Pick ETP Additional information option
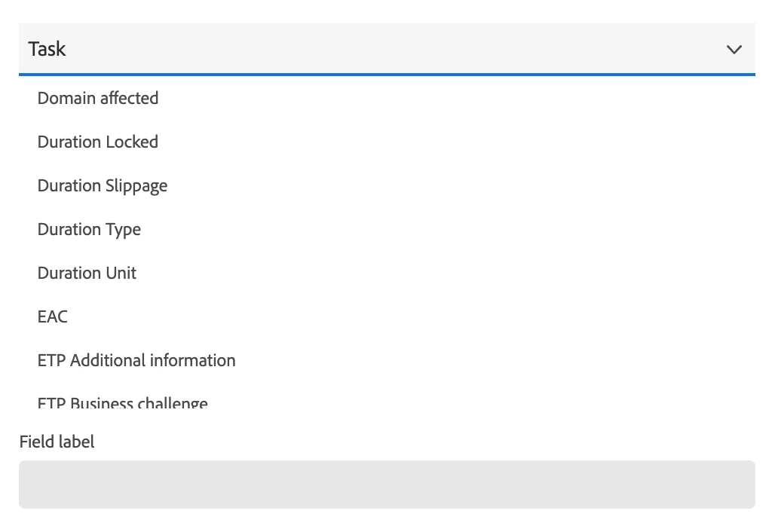Image resolution: width=769 pixels, height=532 pixels. (387, 360)
